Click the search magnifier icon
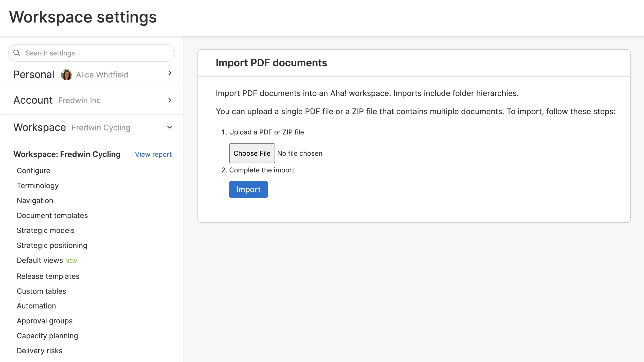644x362 pixels. point(17,53)
